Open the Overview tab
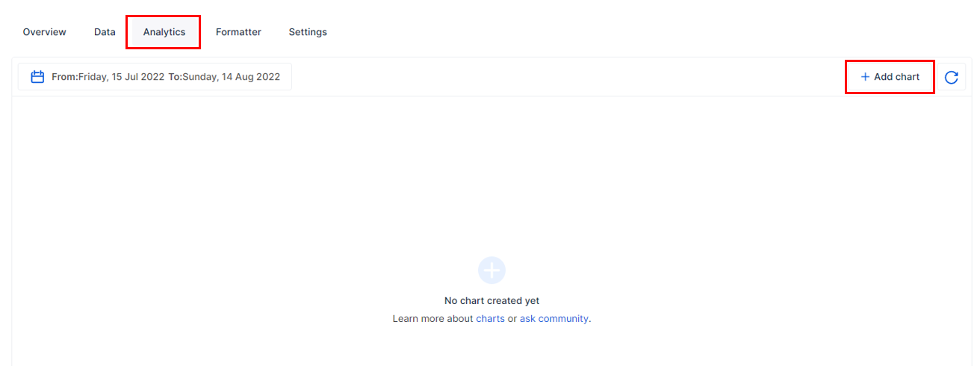Image resolution: width=980 pixels, height=369 pixels. (44, 32)
